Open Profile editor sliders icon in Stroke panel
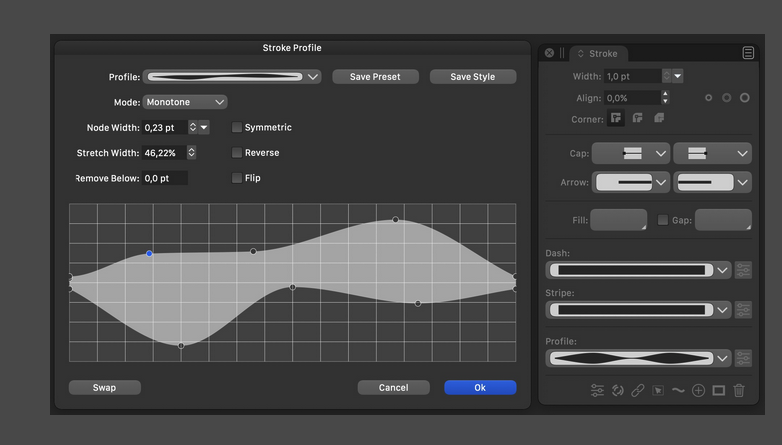The image size is (782, 445). pyautogui.click(x=743, y=358)
